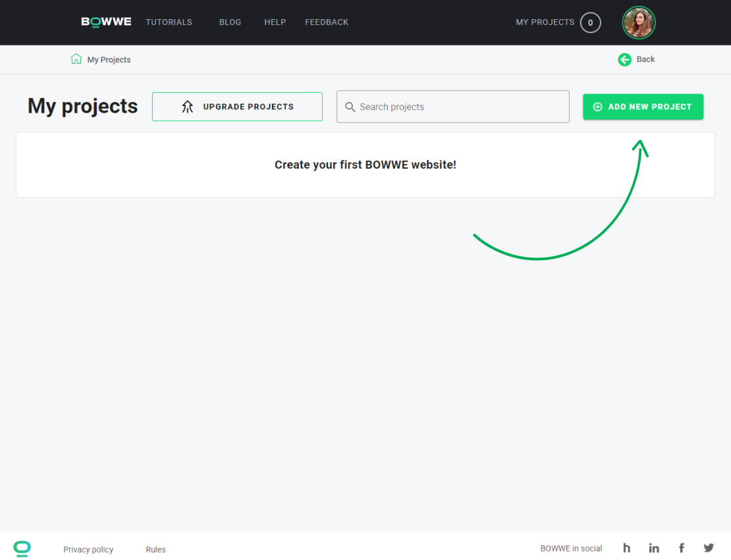Click the Upgrade Projects button
The height and width of the screenshot is (560, 731).
pyautogui.click(x=237, y=107)
